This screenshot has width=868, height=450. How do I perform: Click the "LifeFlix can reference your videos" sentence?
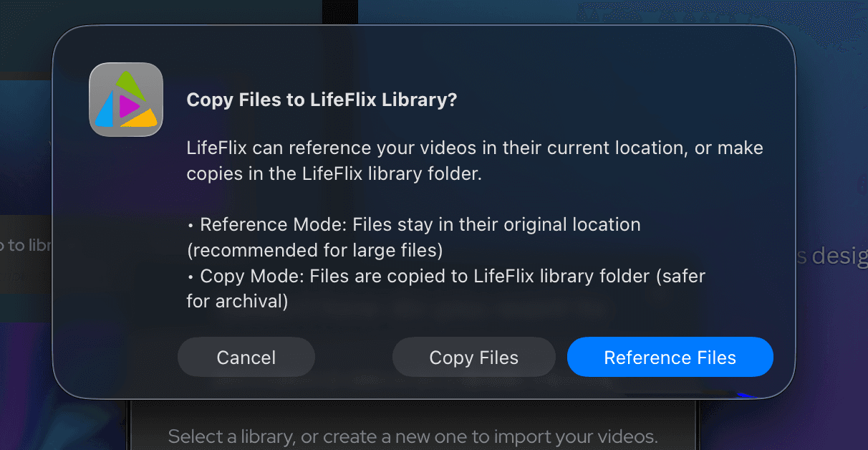(x=474, y=148)
